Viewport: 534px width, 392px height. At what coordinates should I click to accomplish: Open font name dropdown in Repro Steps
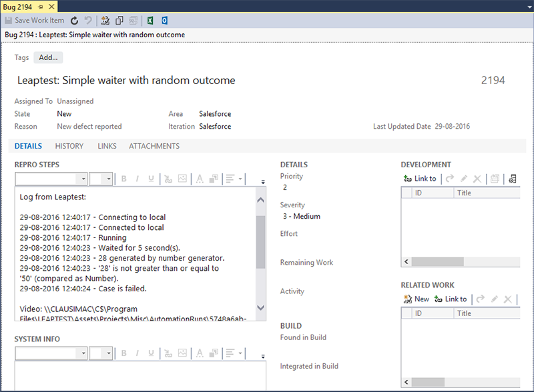click(x=82, y=179)
